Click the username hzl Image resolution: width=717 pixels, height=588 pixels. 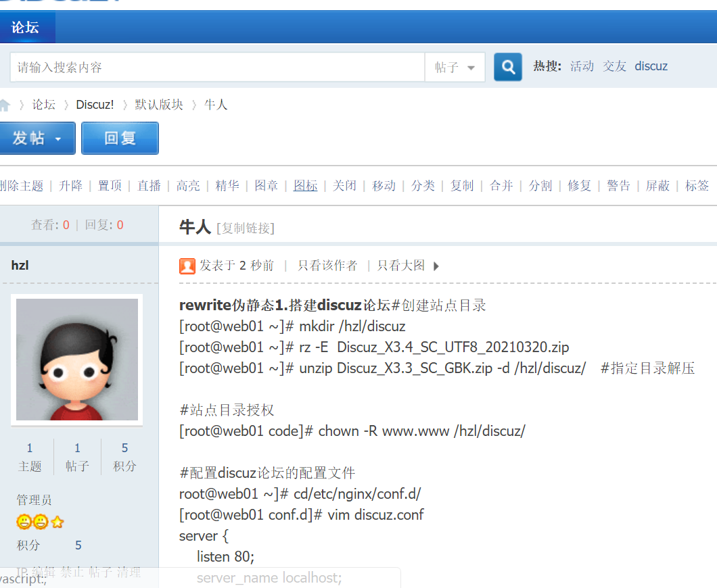pyautogui.click(x=20, y=266)
